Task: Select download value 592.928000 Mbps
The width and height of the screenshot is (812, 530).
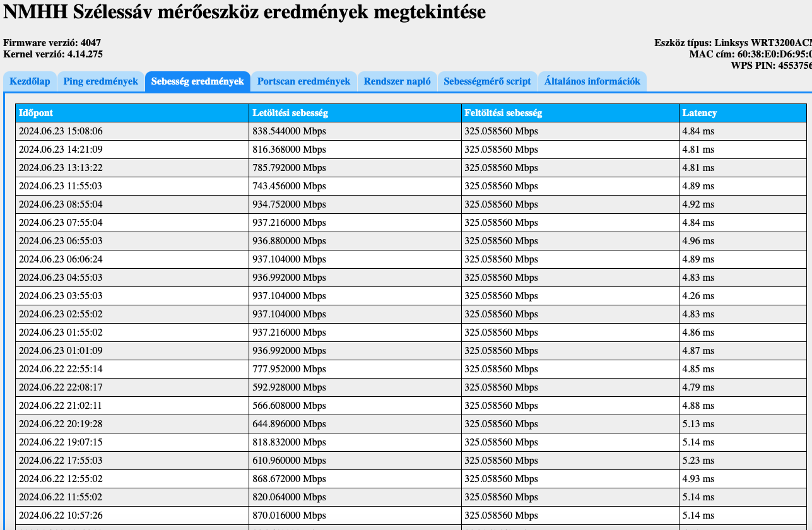Action: (289, 387)
